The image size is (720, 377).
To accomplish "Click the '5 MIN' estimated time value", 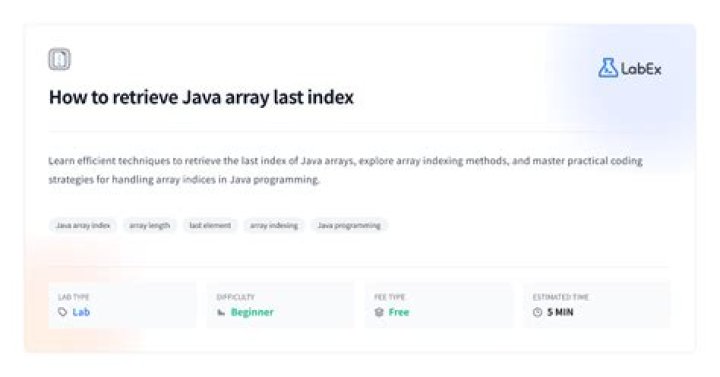I will (x=560, y=312).
